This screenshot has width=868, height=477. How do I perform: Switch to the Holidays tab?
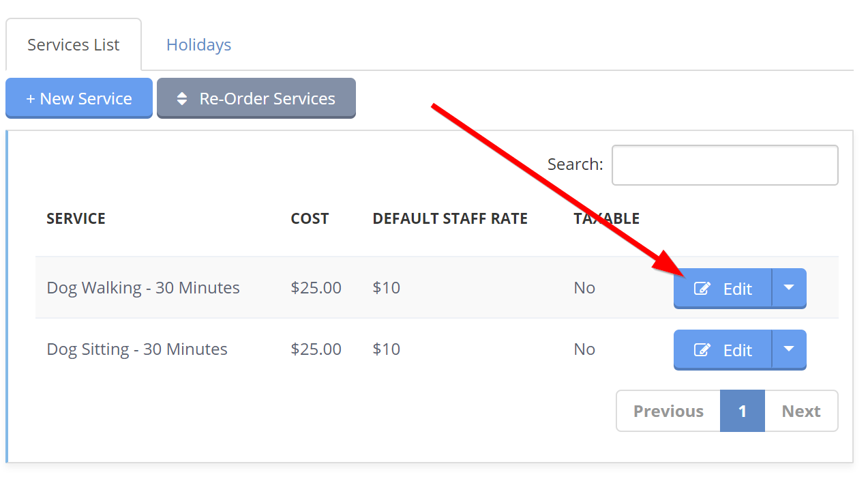(x=198, y=45)
